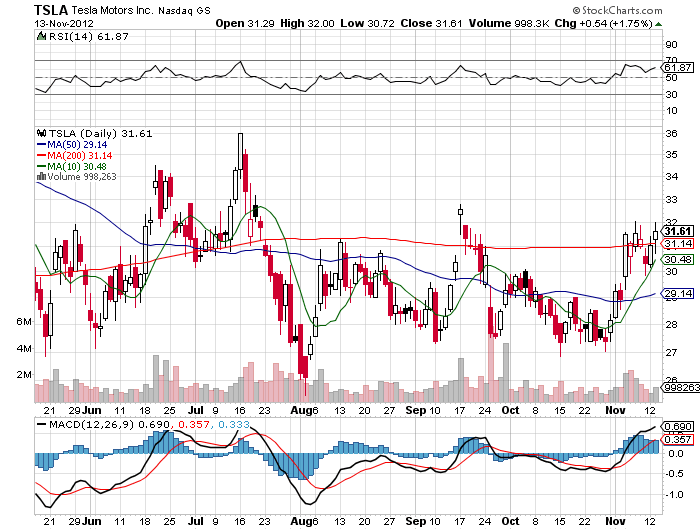Click the RSI 61.87 value tag
The height and width of the screenshot is (530, 700).
click(678, 67)
